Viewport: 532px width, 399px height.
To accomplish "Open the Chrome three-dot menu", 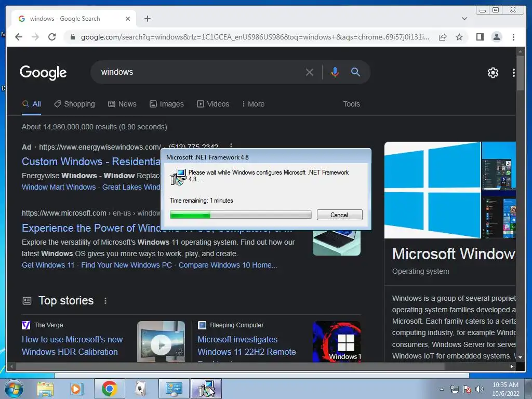I will (513, 37).
